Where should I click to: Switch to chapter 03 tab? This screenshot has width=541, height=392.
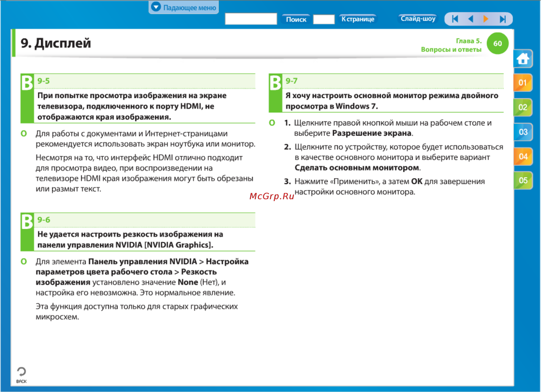tap(523, 132)
